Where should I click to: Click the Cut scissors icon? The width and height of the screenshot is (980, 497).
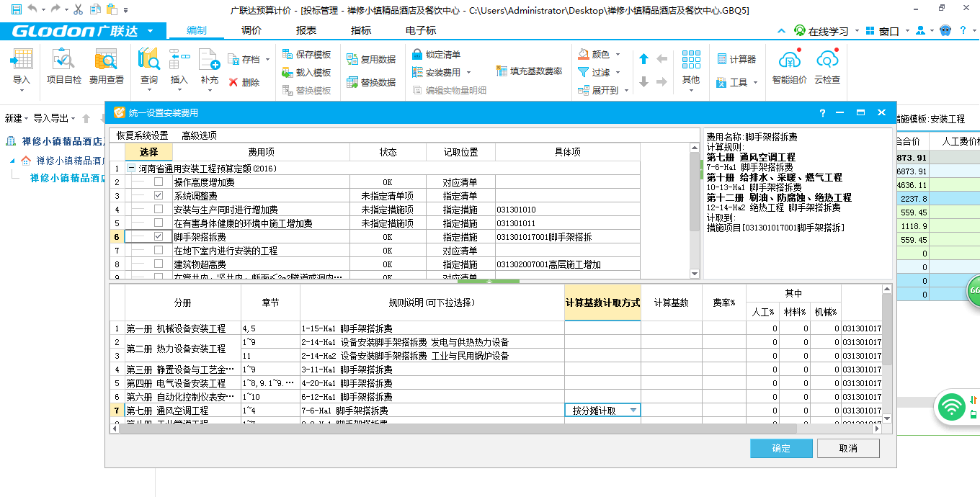tap(79, 9)
